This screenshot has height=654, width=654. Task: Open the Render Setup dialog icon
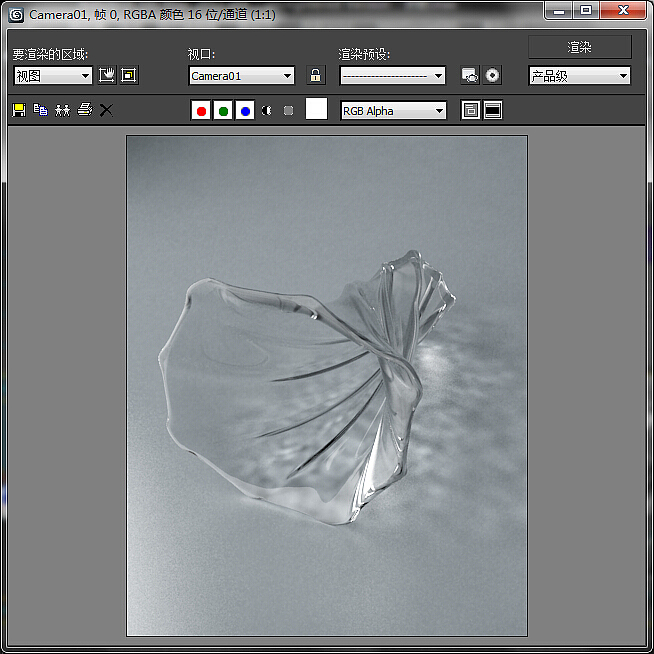click(470, 75)
